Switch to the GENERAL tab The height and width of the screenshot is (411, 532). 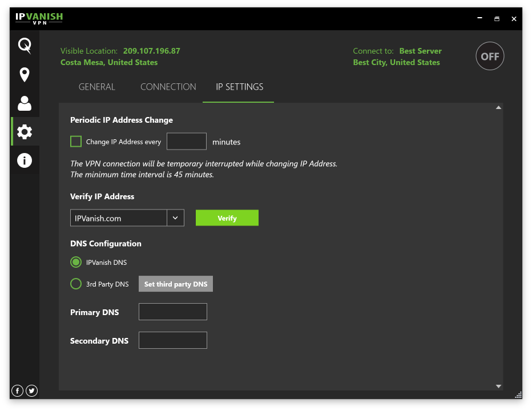(x=96, y=87)
